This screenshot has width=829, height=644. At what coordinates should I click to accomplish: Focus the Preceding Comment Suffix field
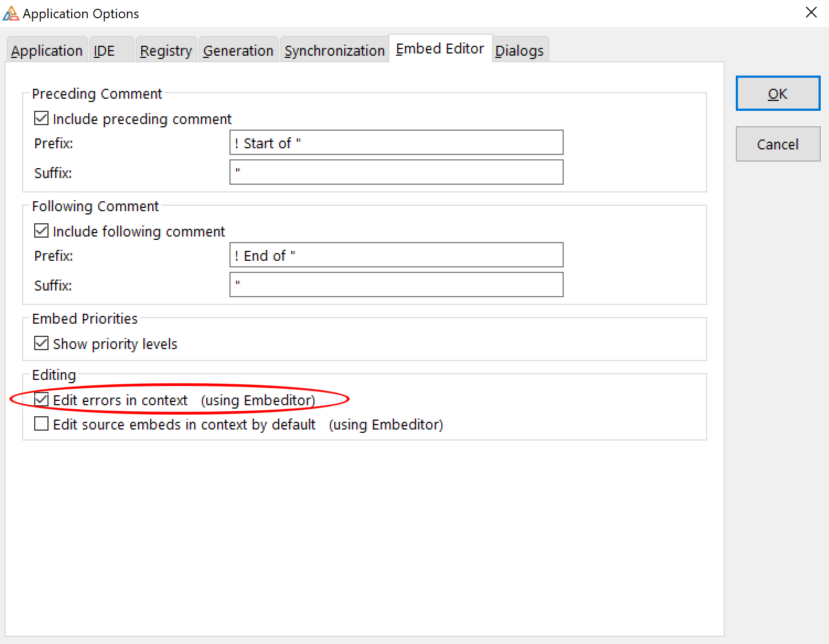(x=396, y=173)
